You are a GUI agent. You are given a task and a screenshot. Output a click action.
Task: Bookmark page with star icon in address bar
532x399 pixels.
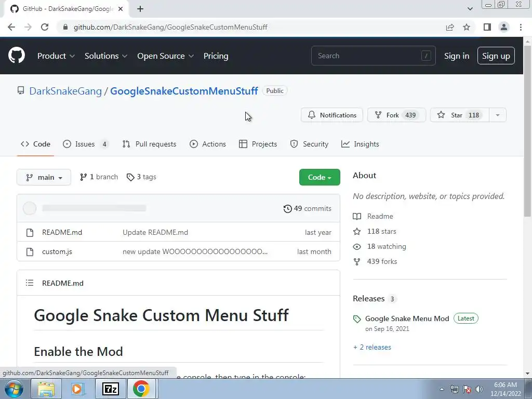click(467, 27)
